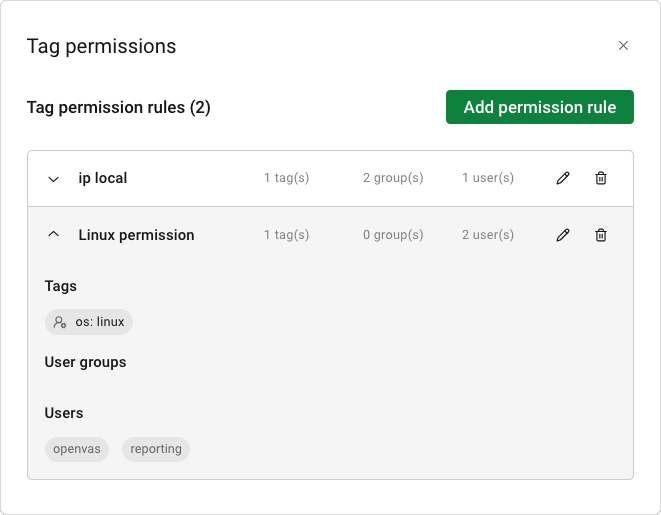The height and width of the screenshot is (515, 661).
Task: Close the Tag permissions dialog
Action: [623, 46]
